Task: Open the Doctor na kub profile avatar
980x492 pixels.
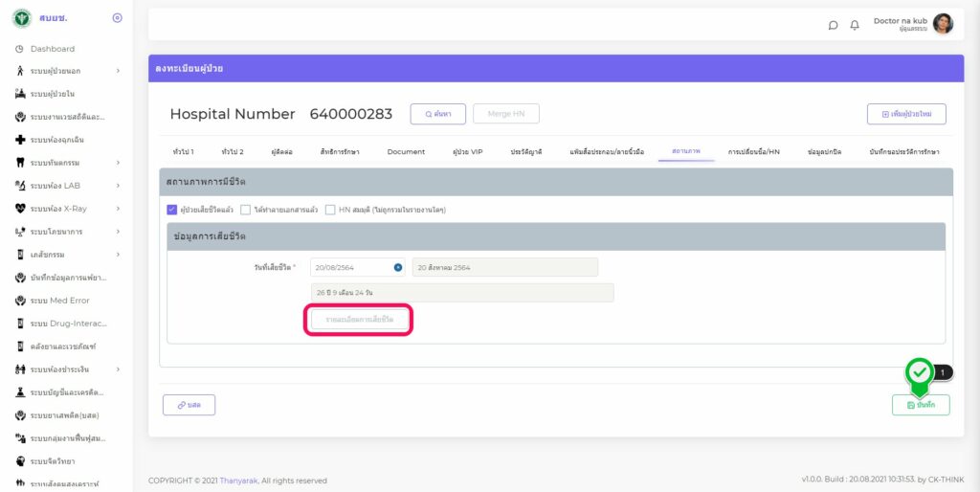Action: coord(943,24)
